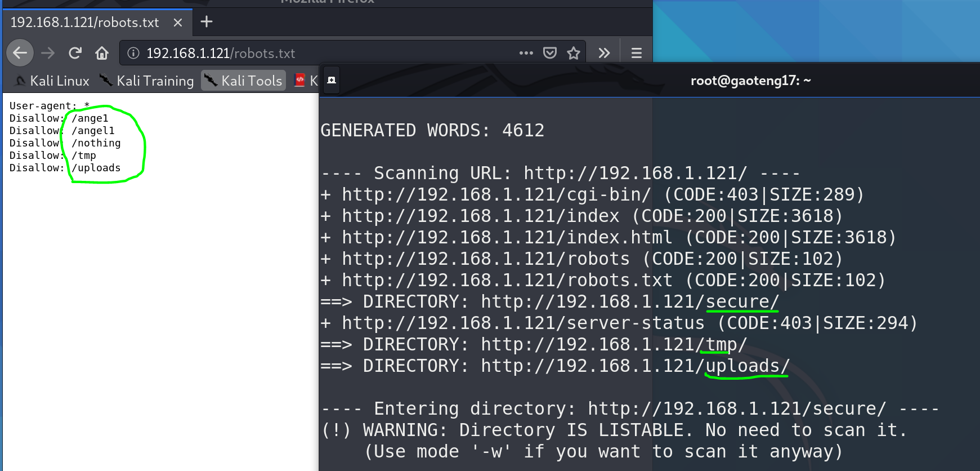Click the red bookmark icon after Kali Tools
Viewport: 980px width, 471px height.
[x=301, y=80]
